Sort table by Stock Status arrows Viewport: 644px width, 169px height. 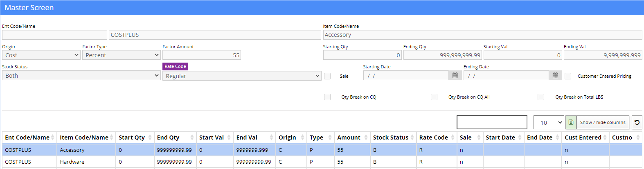412,137
